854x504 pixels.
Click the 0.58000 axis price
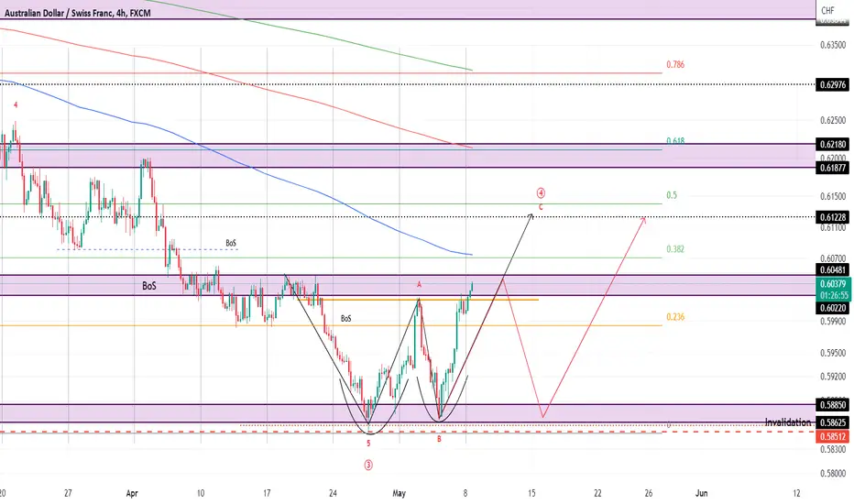833,474
